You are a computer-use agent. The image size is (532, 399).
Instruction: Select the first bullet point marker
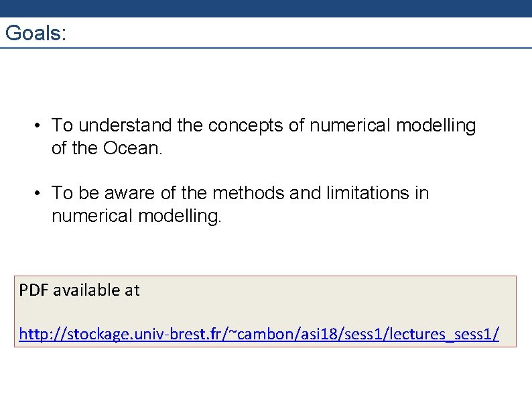coord(40,126)
